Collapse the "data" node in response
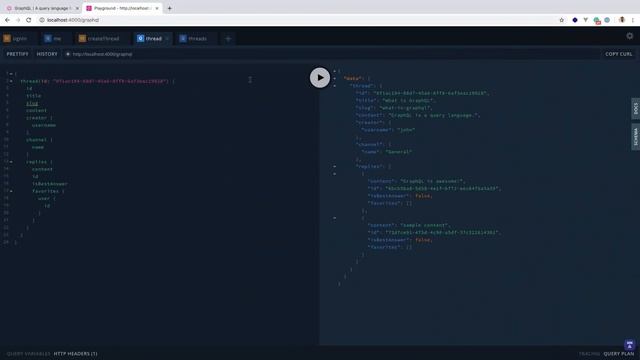Screen dimensions: 640x360 (x=335, y=78)
